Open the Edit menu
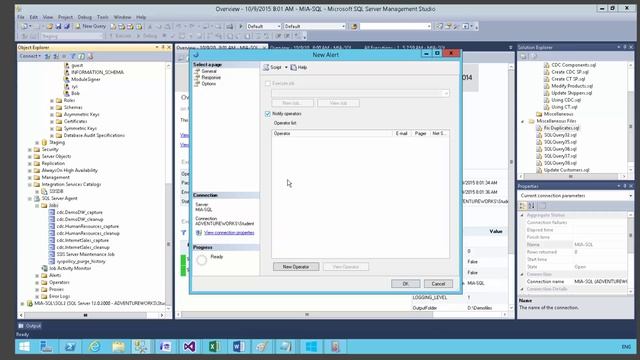The width and height of the screenshot is (640, 360). (34, 17)
